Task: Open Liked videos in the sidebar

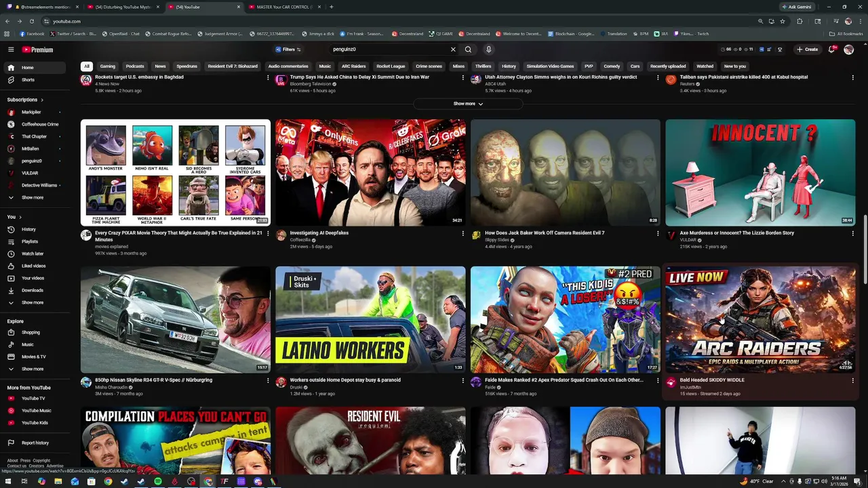Action: (x=34, y=266)
